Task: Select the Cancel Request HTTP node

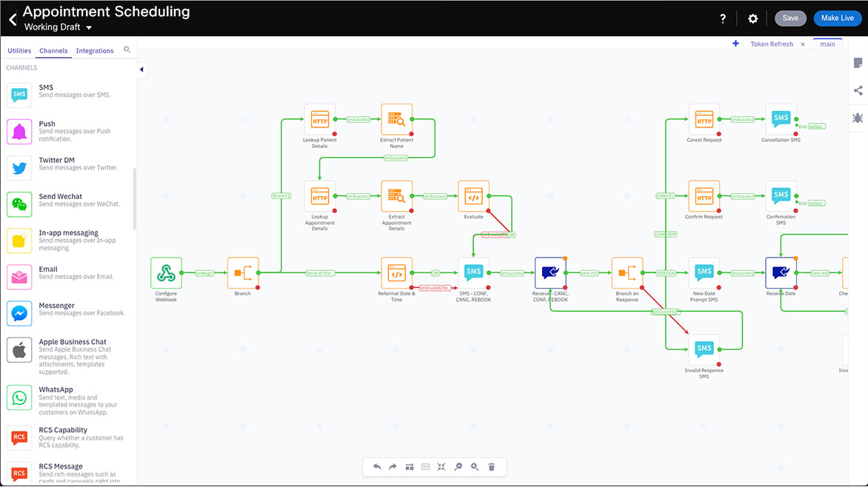Action: (704, 120)
